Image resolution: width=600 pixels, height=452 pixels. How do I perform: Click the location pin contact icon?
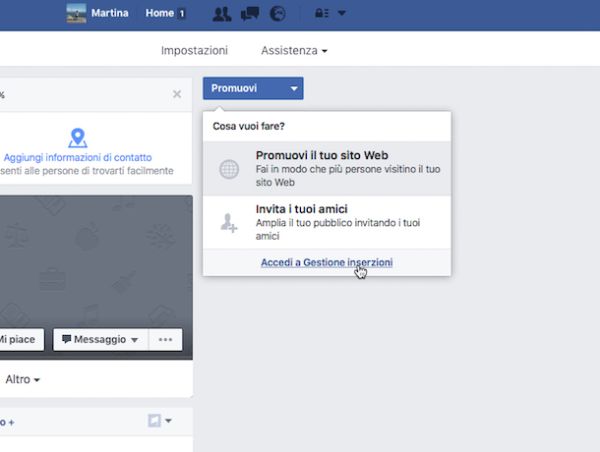[78, 138]
